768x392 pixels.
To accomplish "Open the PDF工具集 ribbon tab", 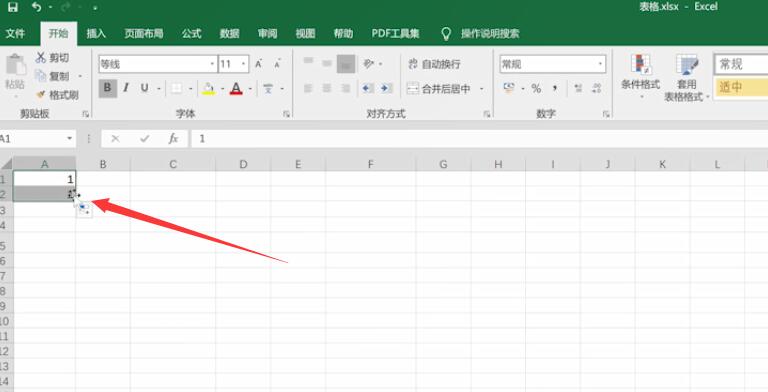I will [395, 33].
